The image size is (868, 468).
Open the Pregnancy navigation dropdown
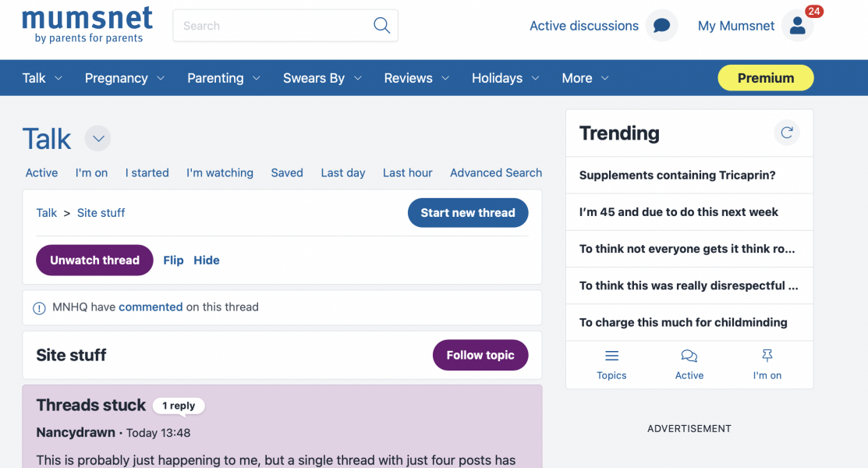click(x=124, y=77)
